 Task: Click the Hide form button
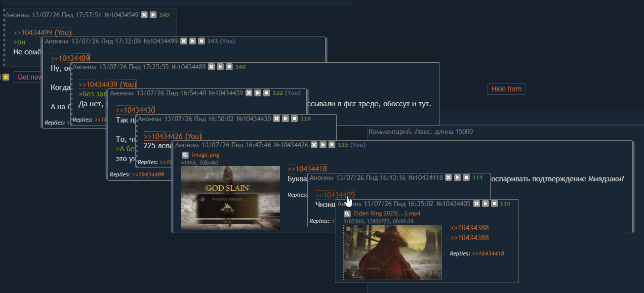click(x=507, y=89)
